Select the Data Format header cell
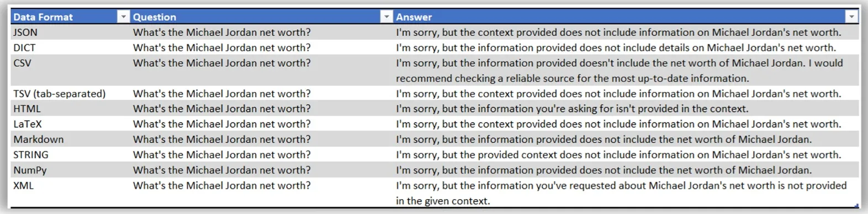The height and width of the screenshot is (214, 868). (x=70, y=17)
